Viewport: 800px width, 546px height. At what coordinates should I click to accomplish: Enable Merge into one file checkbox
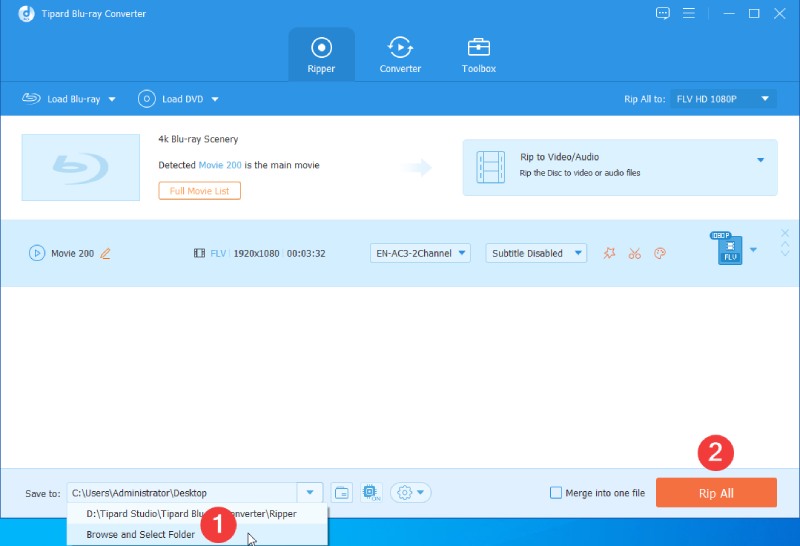(x=556, y=493)
